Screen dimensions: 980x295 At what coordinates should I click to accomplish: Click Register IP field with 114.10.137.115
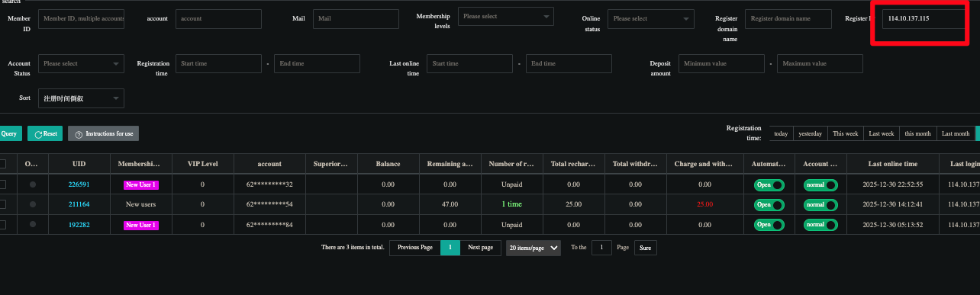coord(924,18)
